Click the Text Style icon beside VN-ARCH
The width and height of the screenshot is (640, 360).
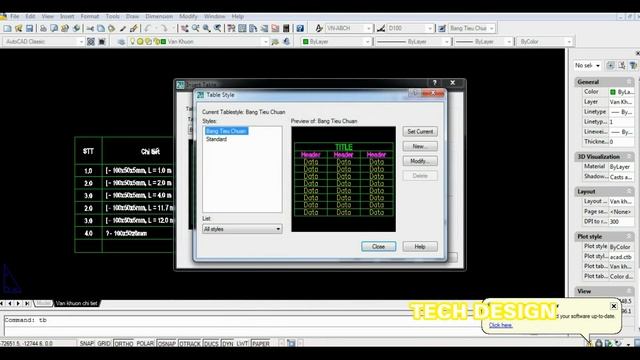319,28
